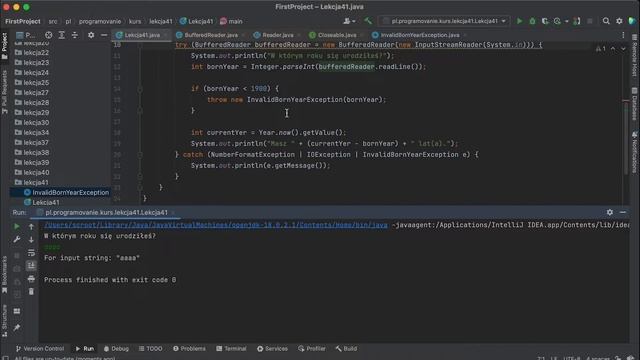Image resolution: width=640 pixels, height=360 pixels.
Task: Open Project view selector dropdown
Action: 25,35
